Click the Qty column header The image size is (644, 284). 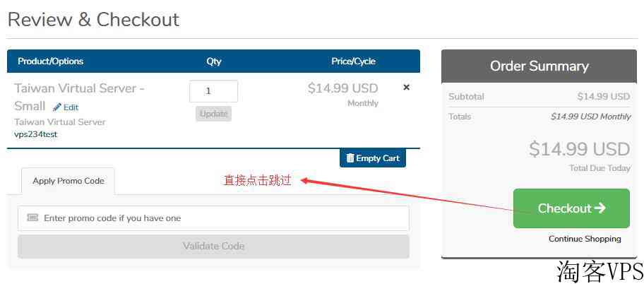coord(214,61)
